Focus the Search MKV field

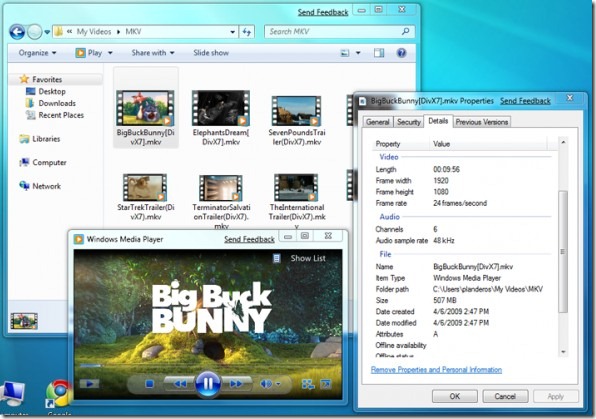pyautogui.click(x=339, y=32)
